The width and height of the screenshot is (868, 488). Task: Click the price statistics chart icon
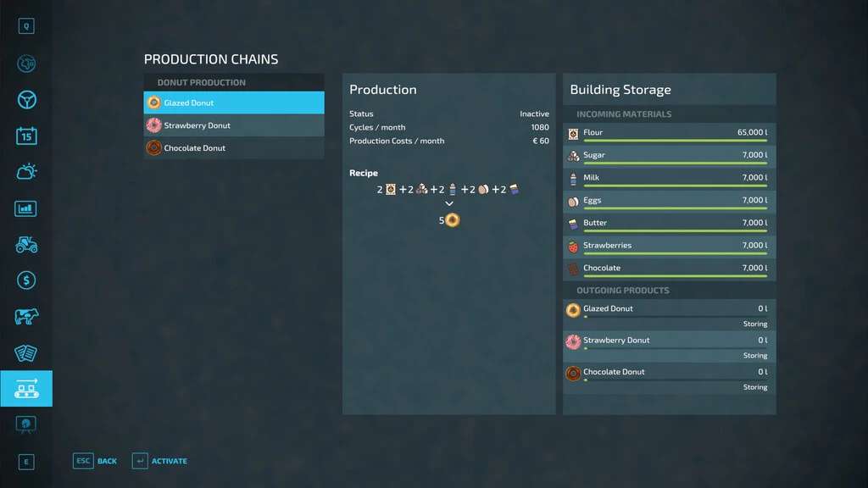26,208
